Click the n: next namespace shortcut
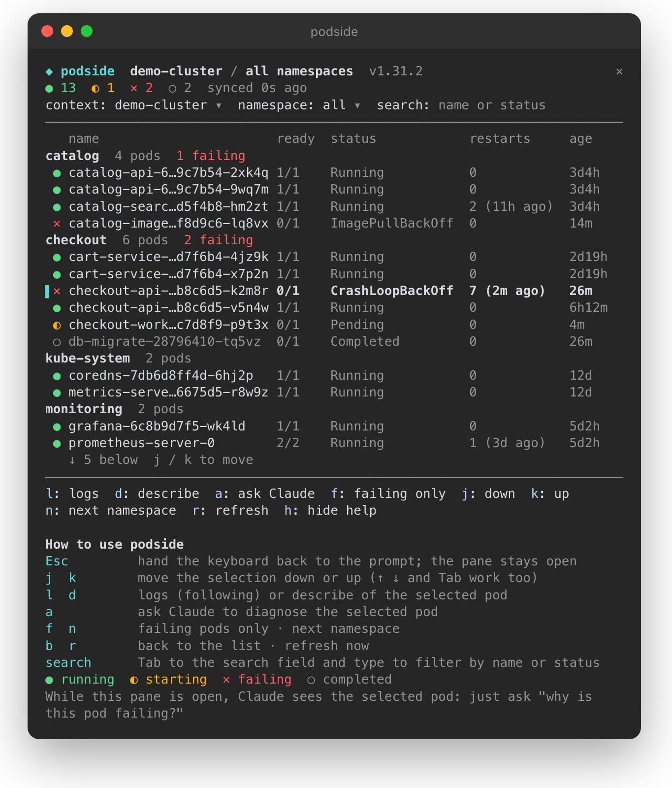The height and width of the screenshot is (788, 672). [111, 511]
